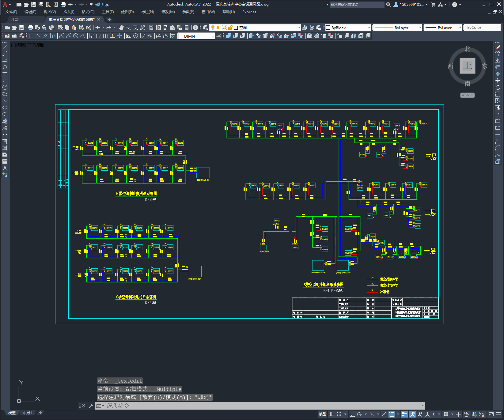The width and height of the screenshot is (504, 420).
Task: Click the WCS button under ViewCube
Action: click(467, 95)
